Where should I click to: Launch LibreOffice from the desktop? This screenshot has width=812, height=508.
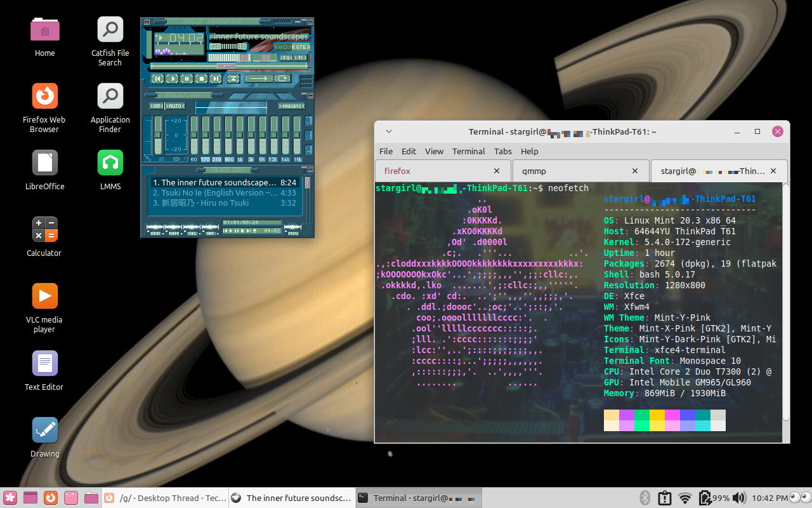point(44,170)
